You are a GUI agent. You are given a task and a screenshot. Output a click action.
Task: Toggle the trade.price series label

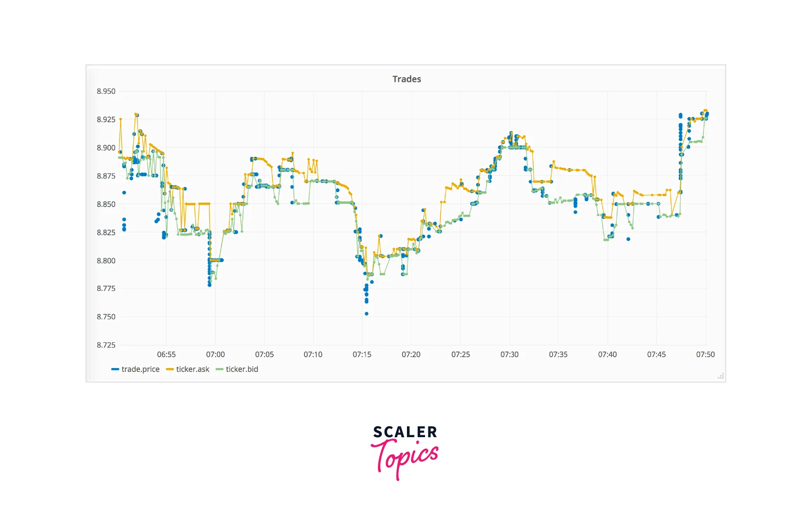(140, 370)
